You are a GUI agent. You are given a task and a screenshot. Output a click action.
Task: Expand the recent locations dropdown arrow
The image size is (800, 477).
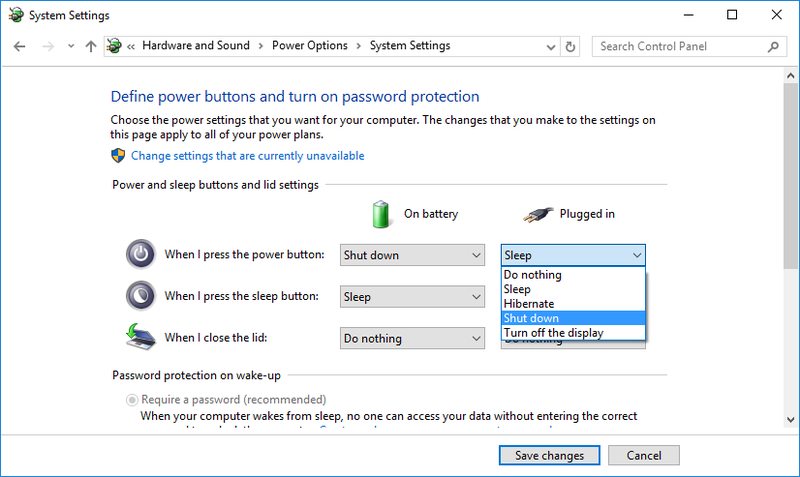click(x=70, y=46)
